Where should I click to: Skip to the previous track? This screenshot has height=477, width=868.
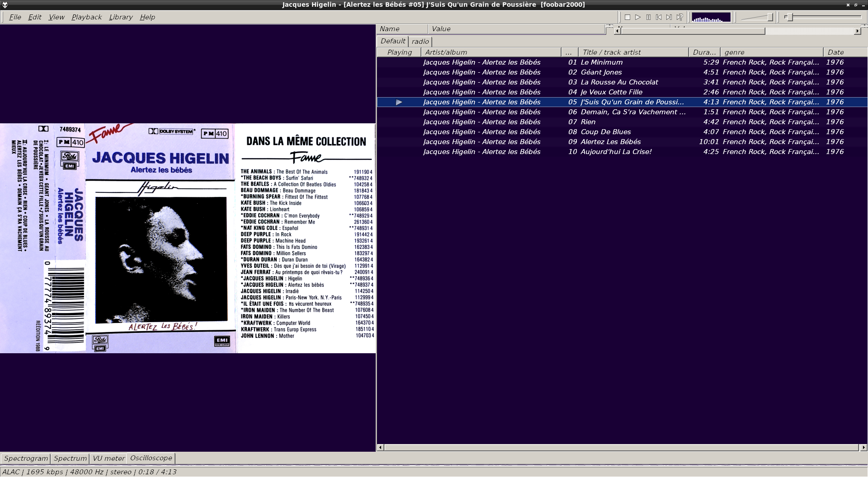coord(659,17)
